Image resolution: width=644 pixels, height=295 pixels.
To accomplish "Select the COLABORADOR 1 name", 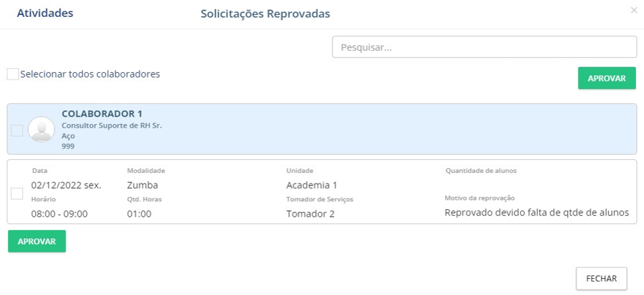I will [x=102, y=113].
